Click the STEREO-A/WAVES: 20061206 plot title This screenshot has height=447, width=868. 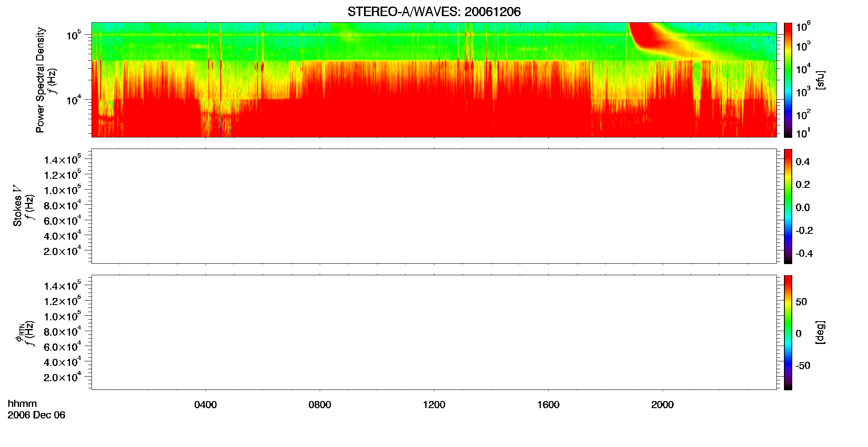coord(434,12)
